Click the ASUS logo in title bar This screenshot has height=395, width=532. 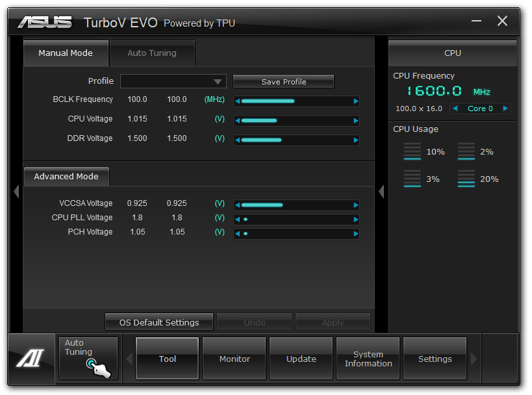coord(44,22)
